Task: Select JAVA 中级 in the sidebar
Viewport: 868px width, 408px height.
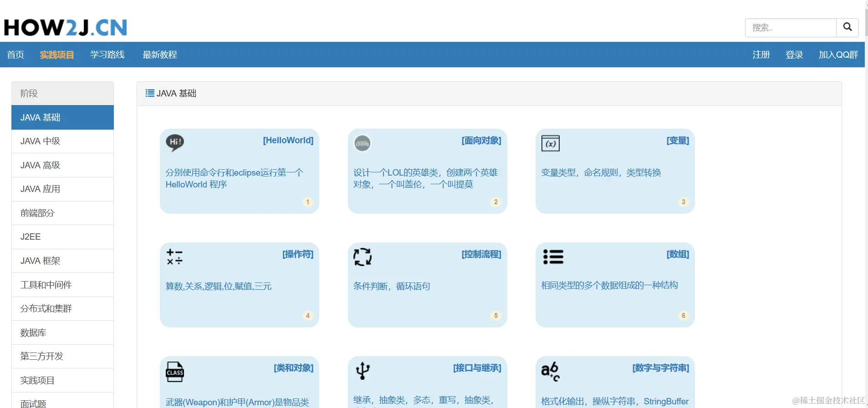Action: point(62,141)
